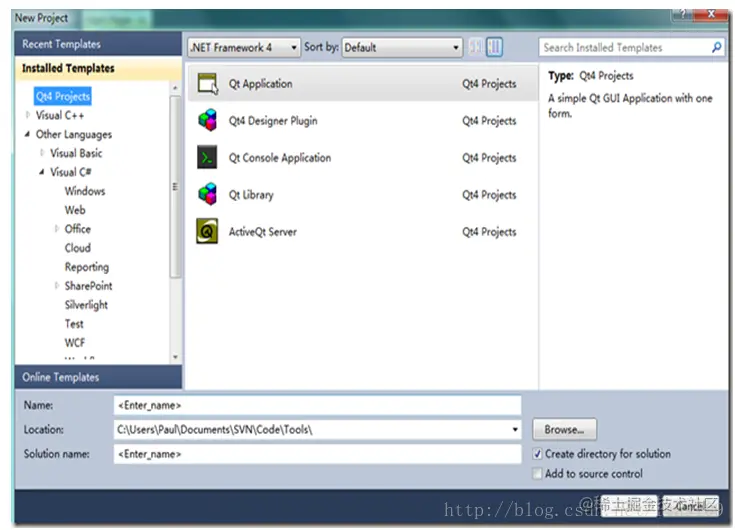This screenshot has width=735, height=530.
Task: Select the Qt Console Application terminal icon
Action: point(207,157)
